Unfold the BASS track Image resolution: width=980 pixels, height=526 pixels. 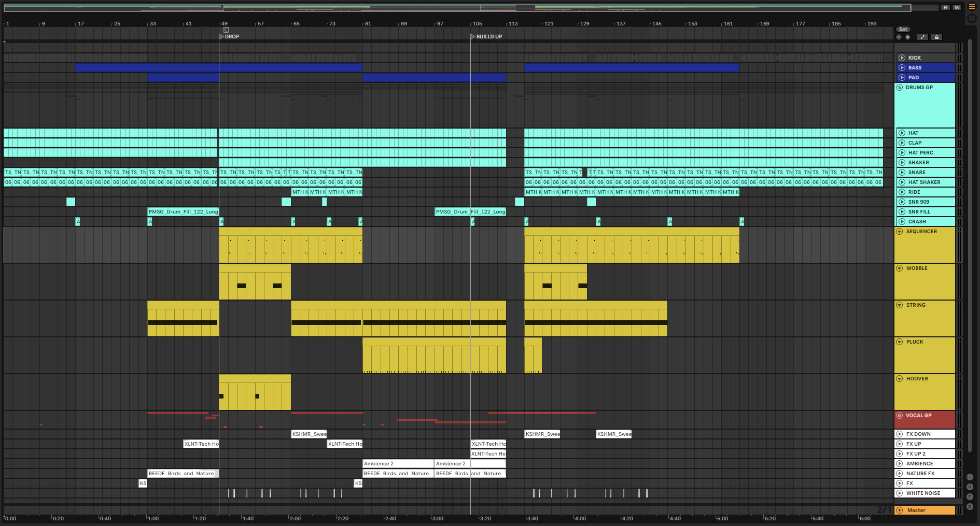tap(902, 68)
